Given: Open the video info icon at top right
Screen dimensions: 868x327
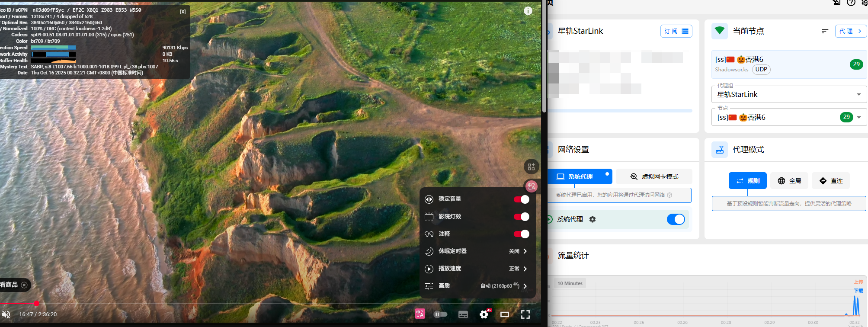Looking at the screenshot, I should (528, 11).
